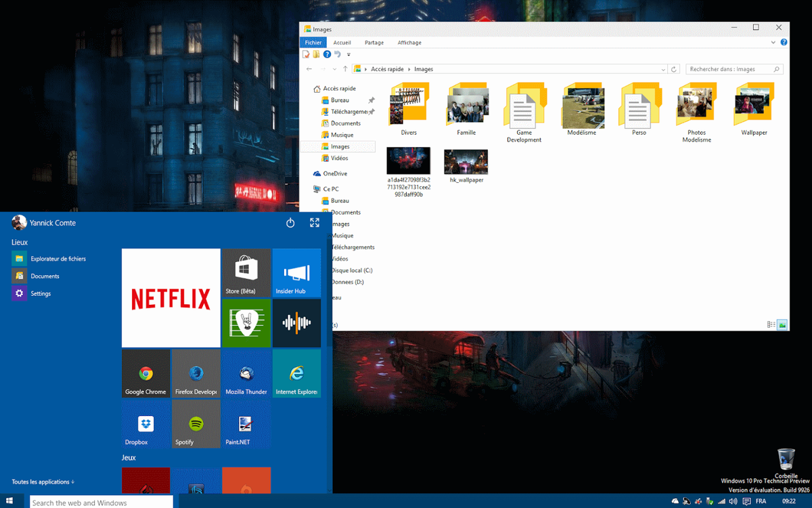Open the Netflix tile in Start menu
The height and width of the screenshot is (508, 812).
[x=171, y=298]
